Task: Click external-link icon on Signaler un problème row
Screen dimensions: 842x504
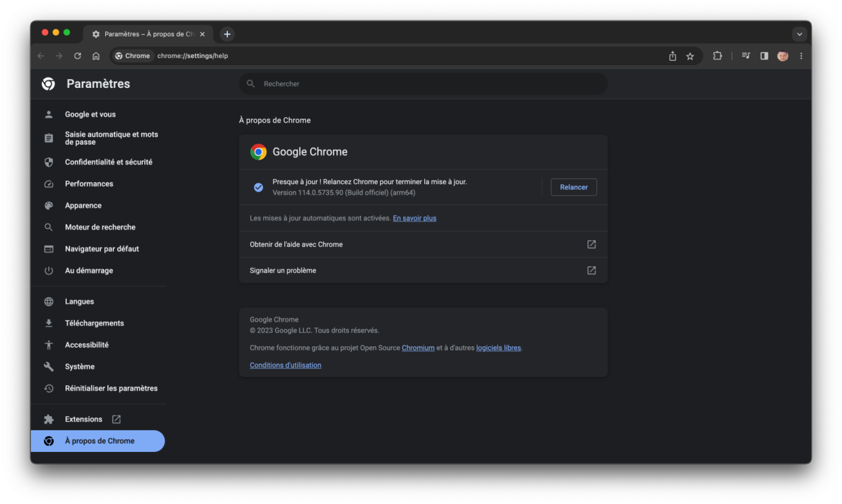Action: (591, 271)
